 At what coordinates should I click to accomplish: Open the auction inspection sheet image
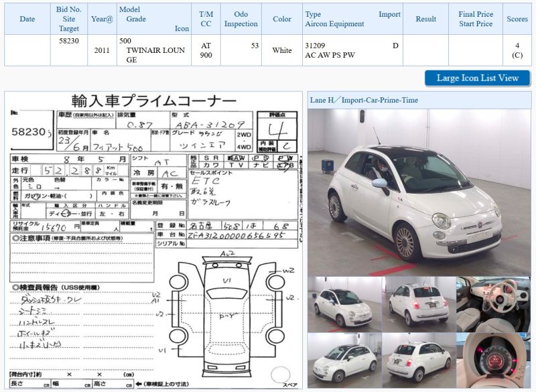[x=153, y=240]
